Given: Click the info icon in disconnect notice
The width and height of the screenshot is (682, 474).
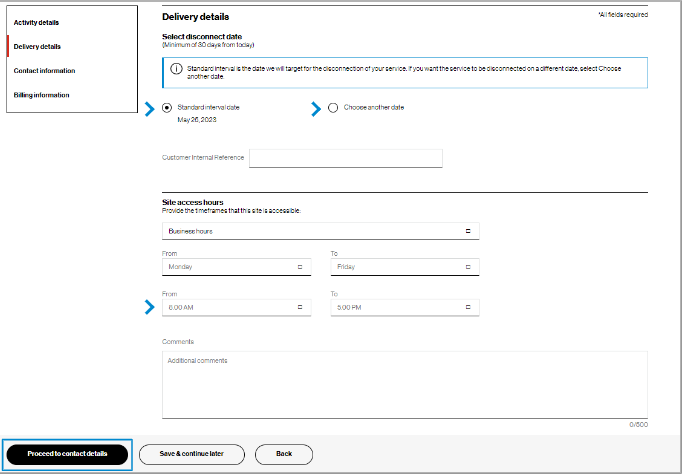Looking at the screenshot, I should (176, 68).
